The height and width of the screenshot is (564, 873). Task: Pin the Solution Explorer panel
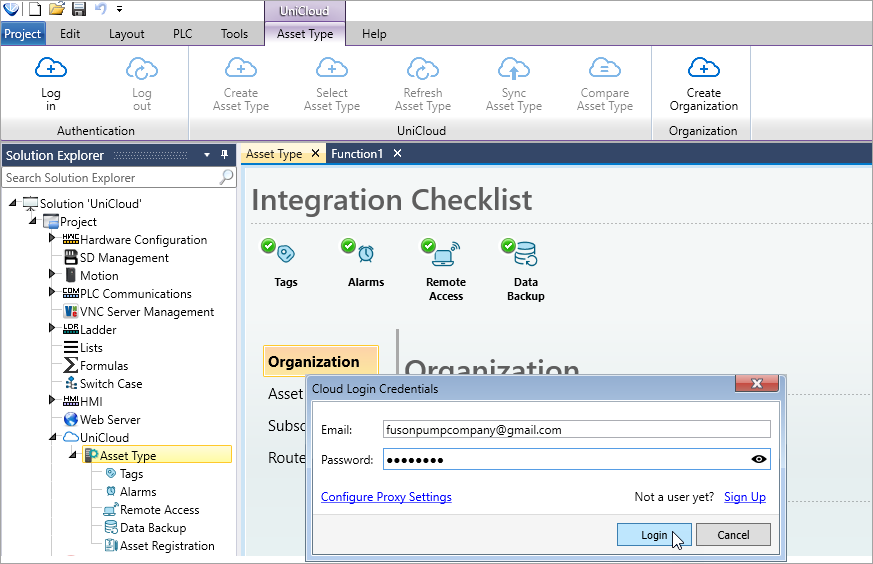click(x=224, y=155)
